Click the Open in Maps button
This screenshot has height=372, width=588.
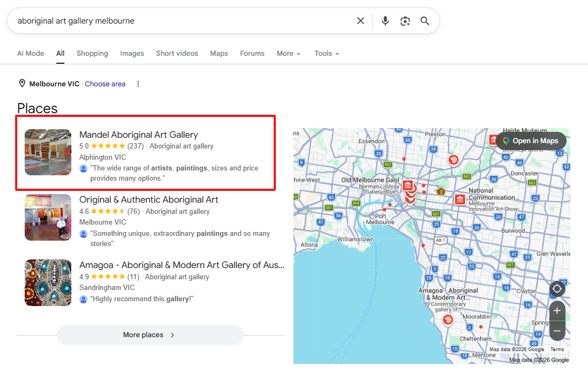pyautogui.click(x=531, y=141)
